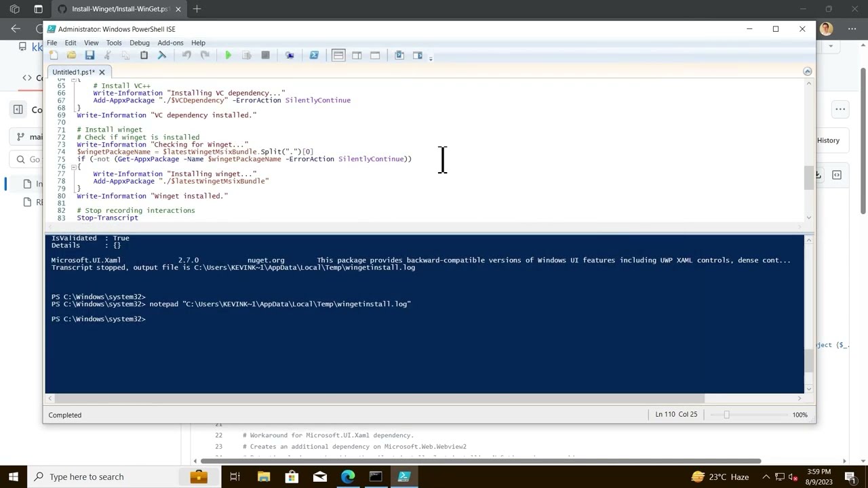
Task: Open the Debug menu
Action: (139, 43)
